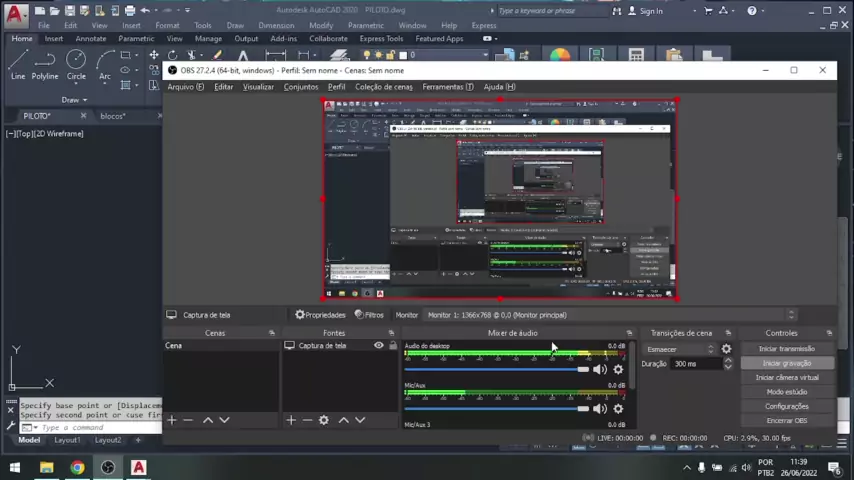Select the Polyline drawing tool
Screen dimensions: 854x480
pyautogui.click(x=45, y=64)
